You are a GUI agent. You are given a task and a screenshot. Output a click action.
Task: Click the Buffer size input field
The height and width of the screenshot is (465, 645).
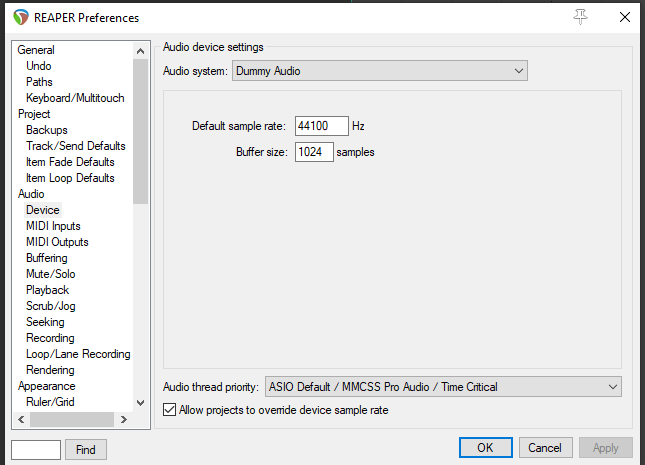click(314, 152)
